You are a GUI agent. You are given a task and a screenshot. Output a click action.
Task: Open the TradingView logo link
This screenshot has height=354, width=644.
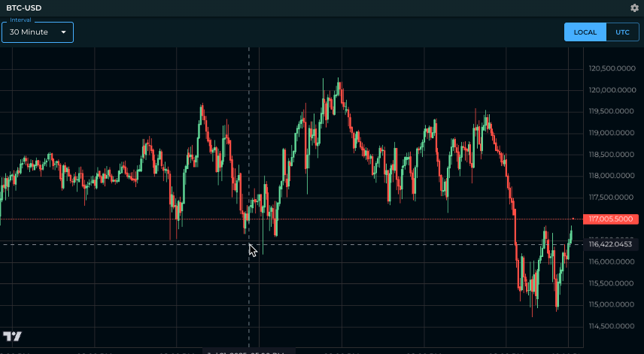click(12, 337)
